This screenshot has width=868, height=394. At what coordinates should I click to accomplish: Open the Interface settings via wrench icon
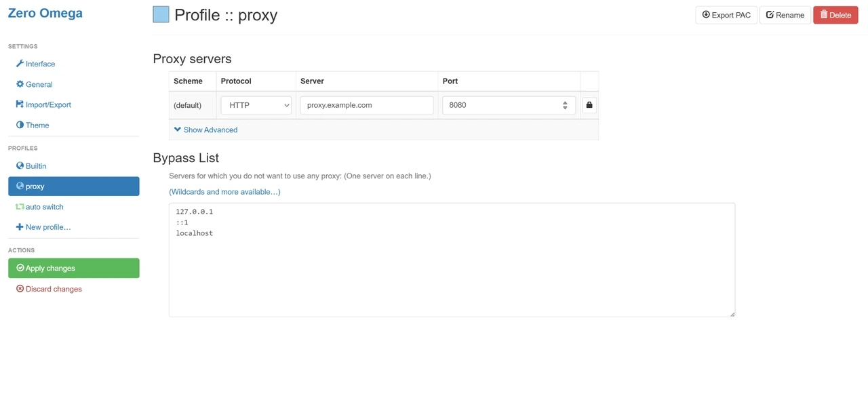click(20, 64)
